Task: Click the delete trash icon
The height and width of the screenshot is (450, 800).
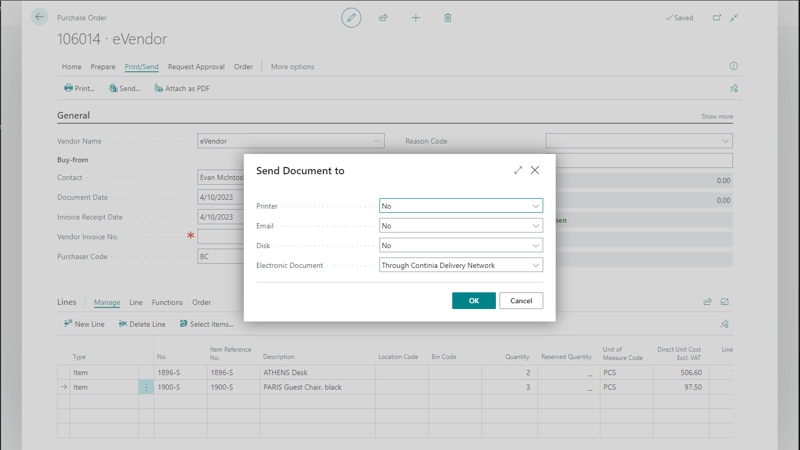Action: pyautogui.click(x=448, y=17)
